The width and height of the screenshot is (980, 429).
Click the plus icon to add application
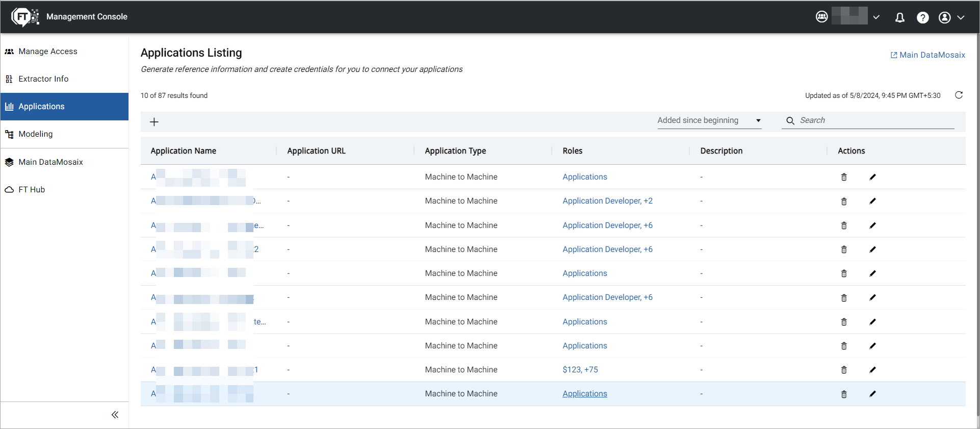[154, 122]
